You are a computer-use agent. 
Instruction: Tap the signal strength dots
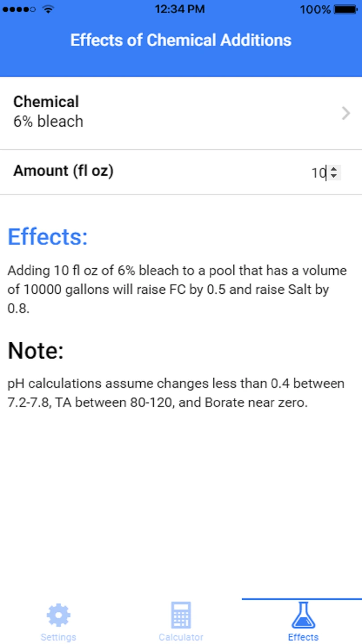point(19,9)
